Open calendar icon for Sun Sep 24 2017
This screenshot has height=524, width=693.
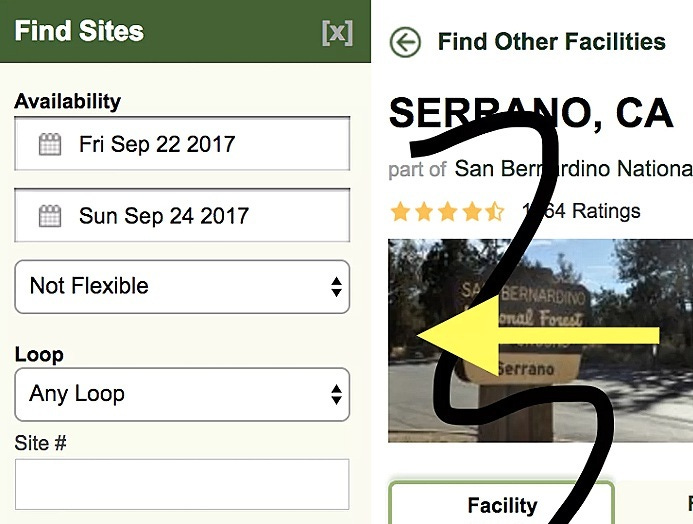pos(50,216)
